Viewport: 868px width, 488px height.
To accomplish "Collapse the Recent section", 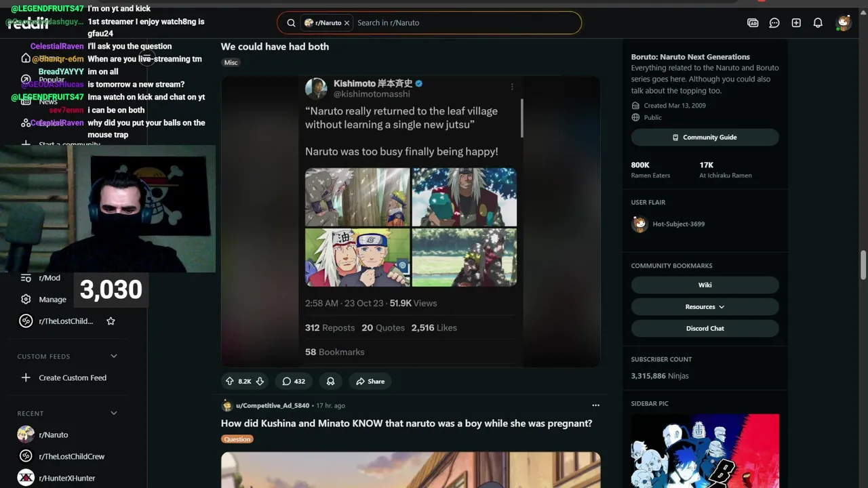I will click(113, 413).
